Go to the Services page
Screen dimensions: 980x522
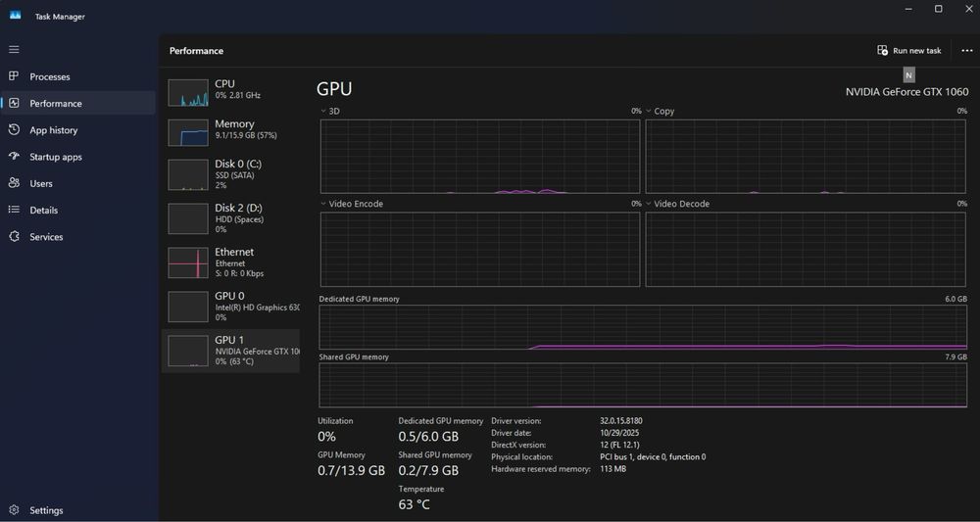78,237
